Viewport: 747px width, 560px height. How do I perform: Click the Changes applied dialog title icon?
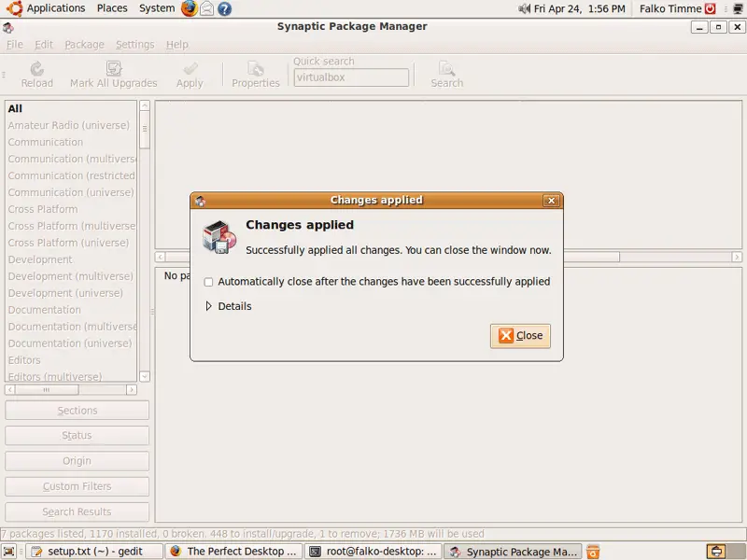click(201, 201)
